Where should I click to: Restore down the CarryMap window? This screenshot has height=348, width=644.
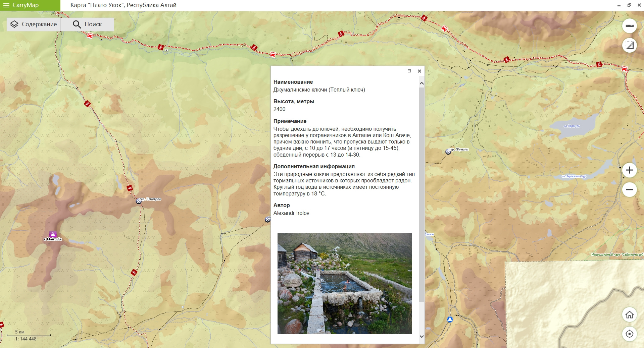[x=629, y=5]
